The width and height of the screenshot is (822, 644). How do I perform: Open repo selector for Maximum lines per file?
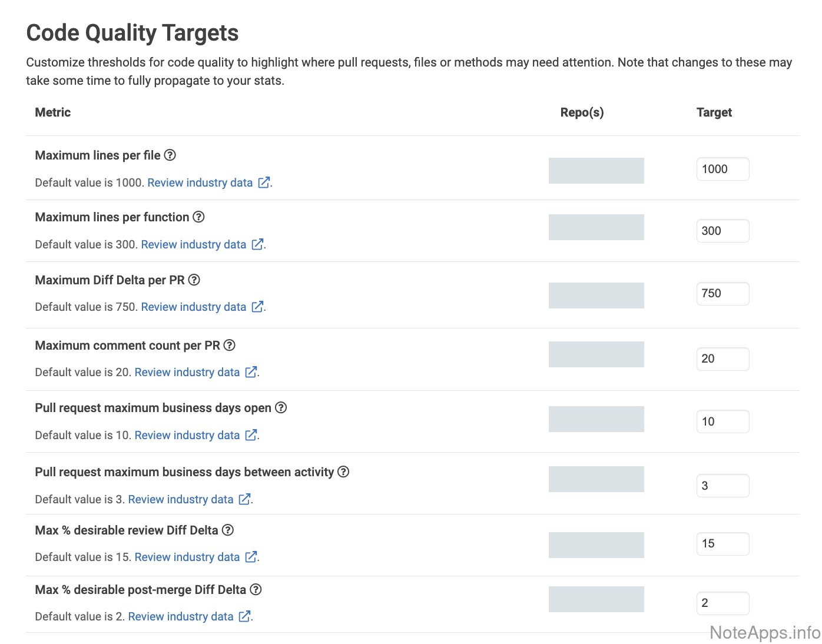pos(596,171)
